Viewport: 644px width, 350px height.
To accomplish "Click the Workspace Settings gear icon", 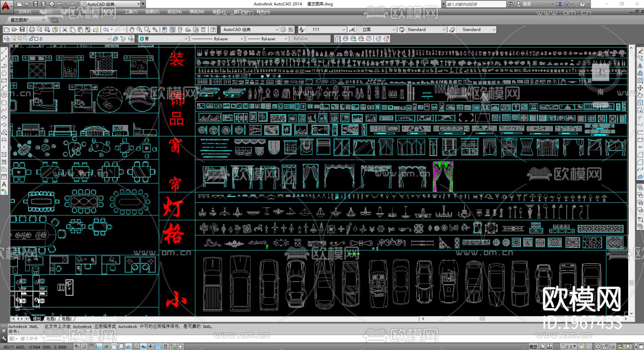I will tap(283, 29).
